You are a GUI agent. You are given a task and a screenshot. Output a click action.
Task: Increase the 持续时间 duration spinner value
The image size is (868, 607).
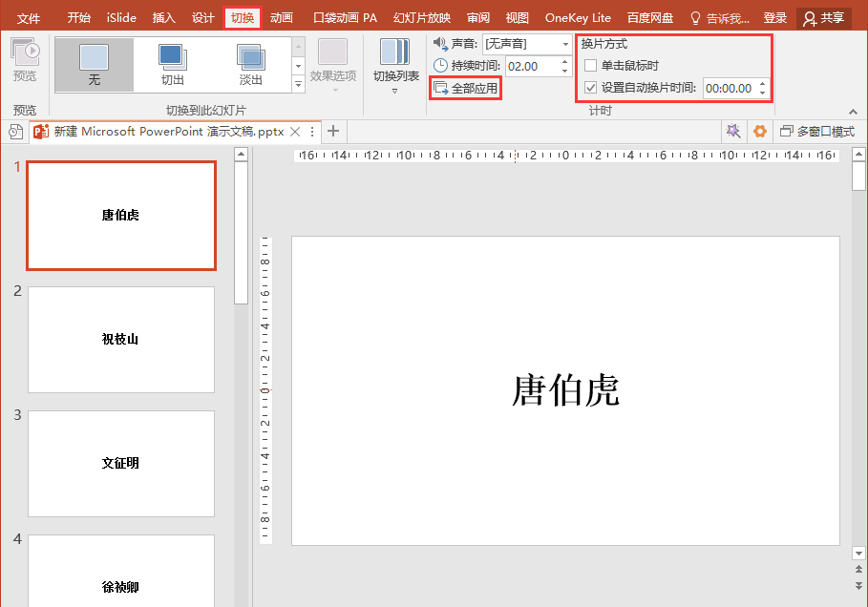[x=565, y=61]
